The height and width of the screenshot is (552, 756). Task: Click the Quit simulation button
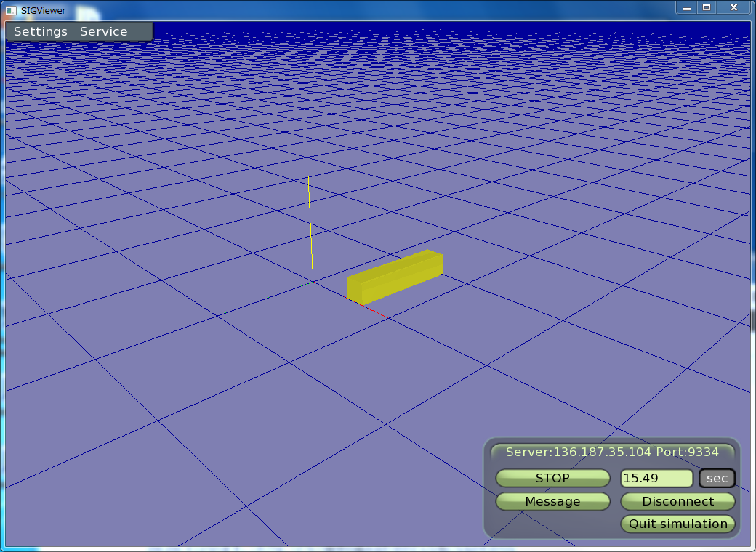point(677,524)
